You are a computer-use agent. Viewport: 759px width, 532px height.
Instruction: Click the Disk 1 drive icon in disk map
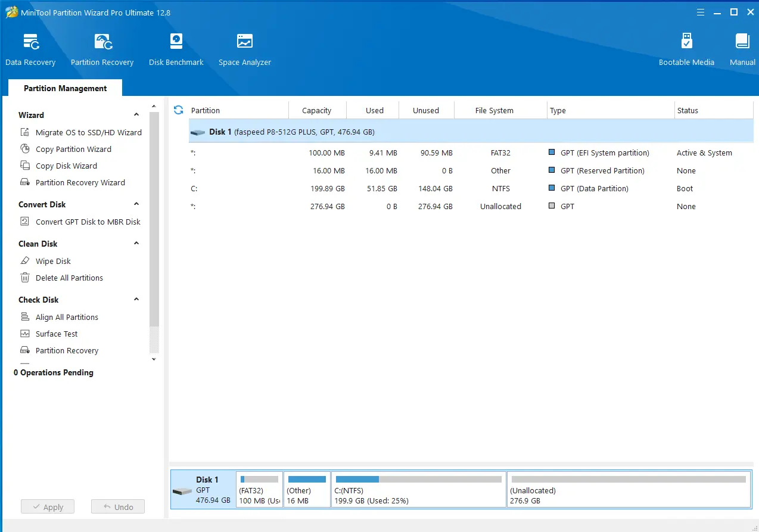point(182,491)
